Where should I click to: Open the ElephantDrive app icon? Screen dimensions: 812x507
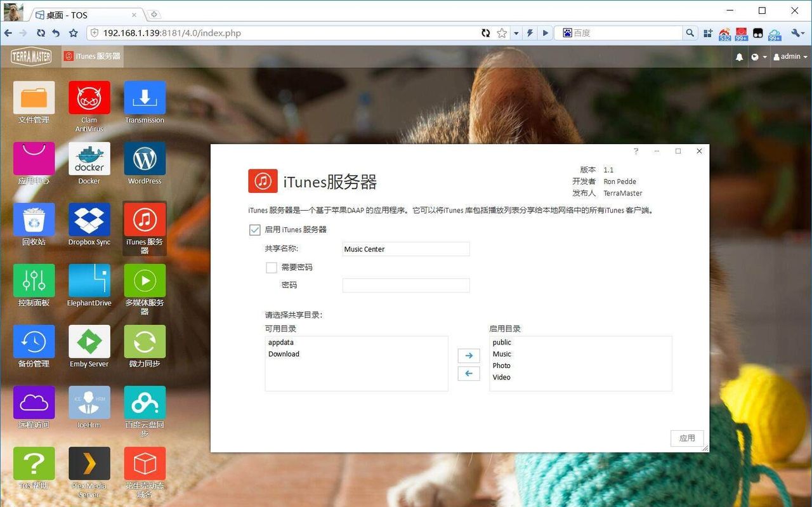click(89, 280)
